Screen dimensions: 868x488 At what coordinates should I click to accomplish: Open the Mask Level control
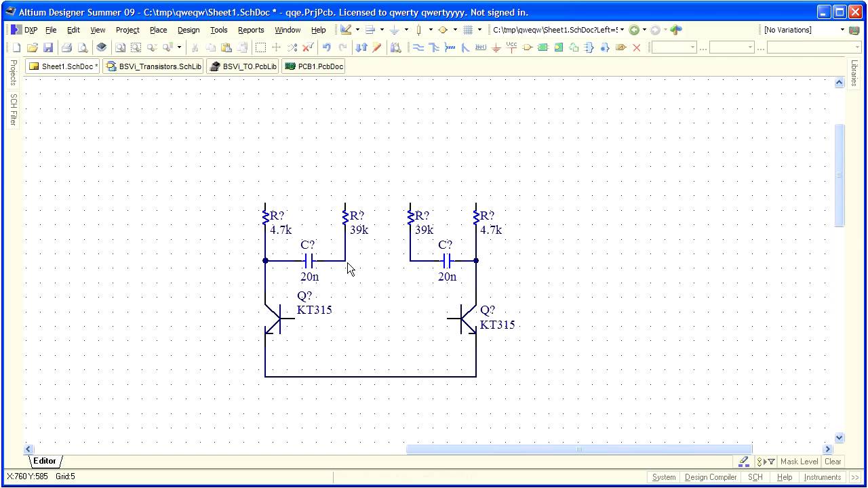[799, 462]
